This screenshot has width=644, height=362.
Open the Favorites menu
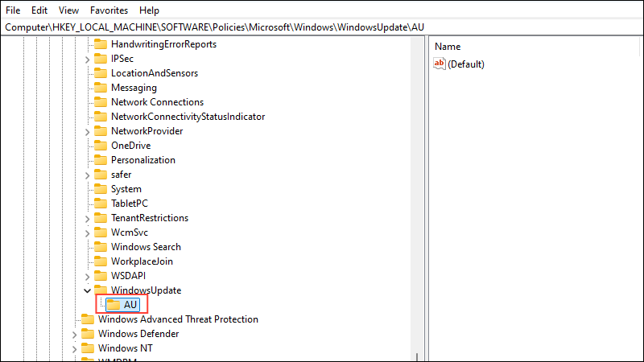tap(109, 10)
